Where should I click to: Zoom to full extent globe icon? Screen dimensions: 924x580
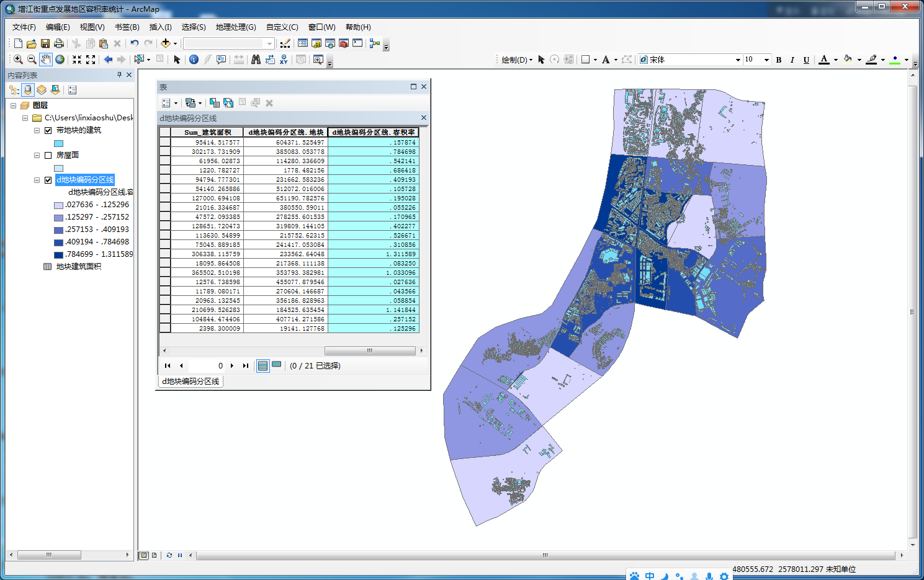(x=60, y=60)
